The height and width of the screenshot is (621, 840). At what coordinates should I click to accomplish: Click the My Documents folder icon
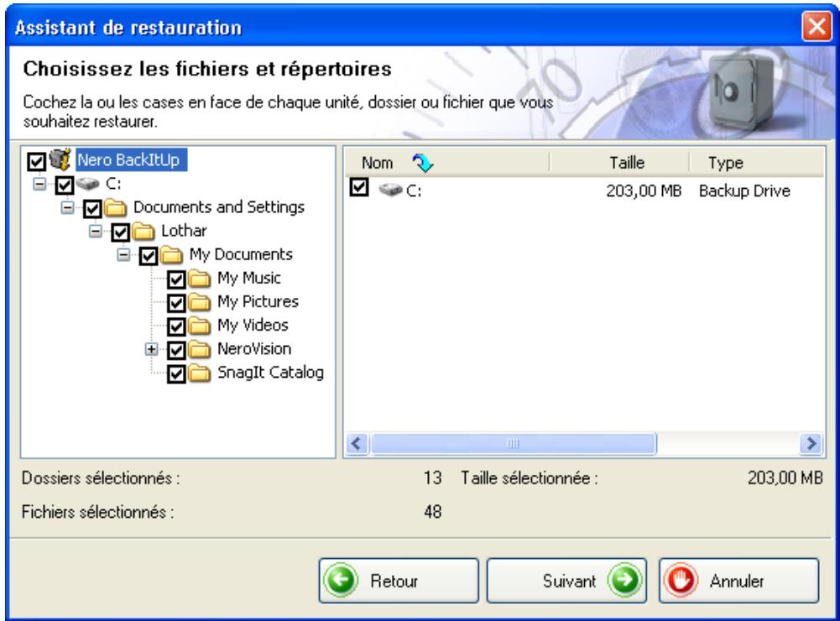point(171,254)
